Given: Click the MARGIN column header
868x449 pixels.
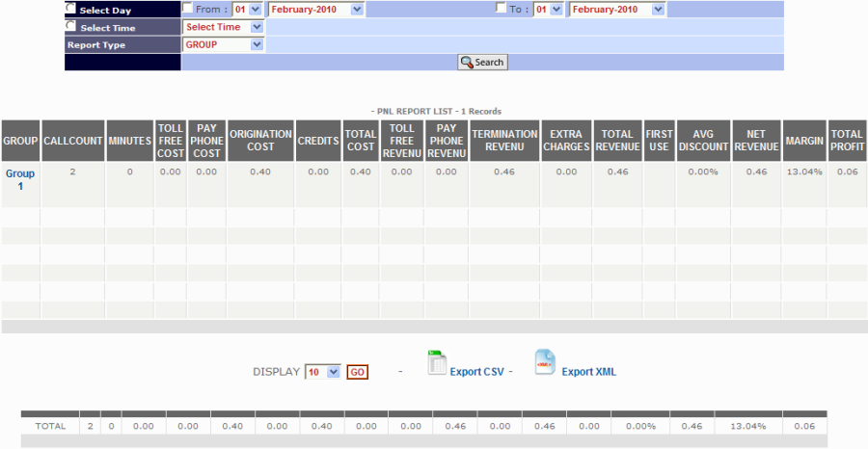Looking at the screenshot, I should tap(804, 141).
